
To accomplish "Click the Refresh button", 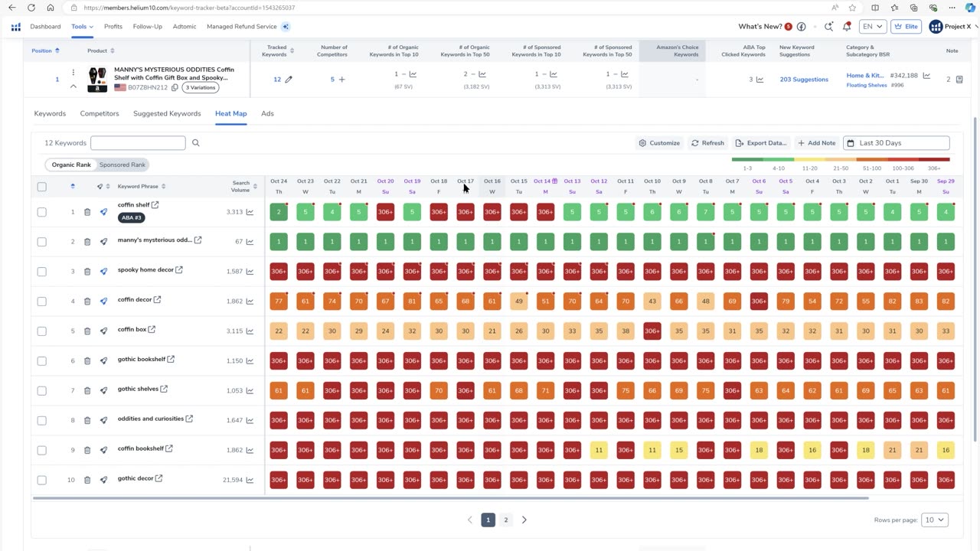I will pyautogui.click(x=707, y=143).
